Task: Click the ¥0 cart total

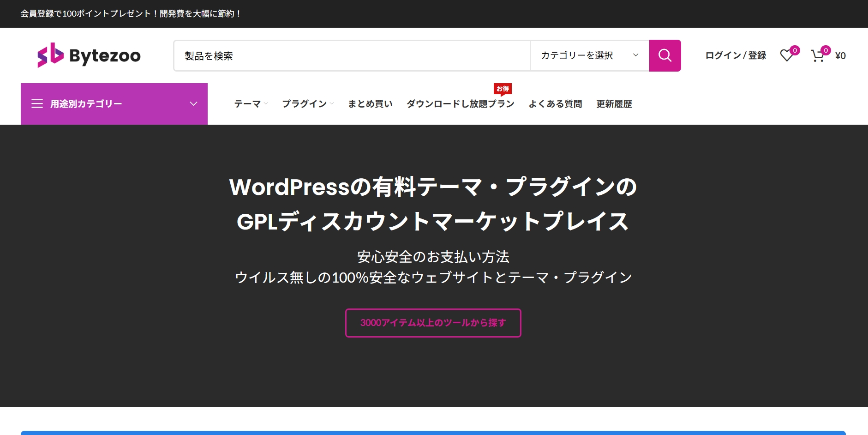Action: pyautogui.click(x=840, y=56)
